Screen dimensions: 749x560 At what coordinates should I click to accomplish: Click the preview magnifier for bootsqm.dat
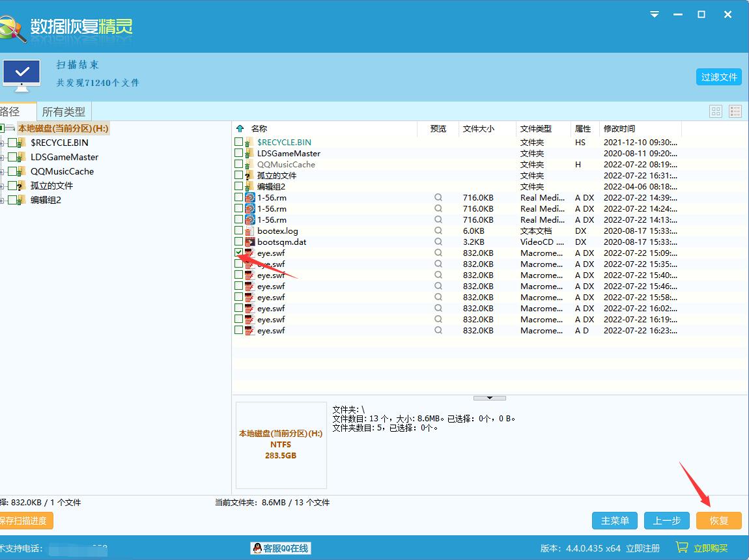[x=438, y=242]
